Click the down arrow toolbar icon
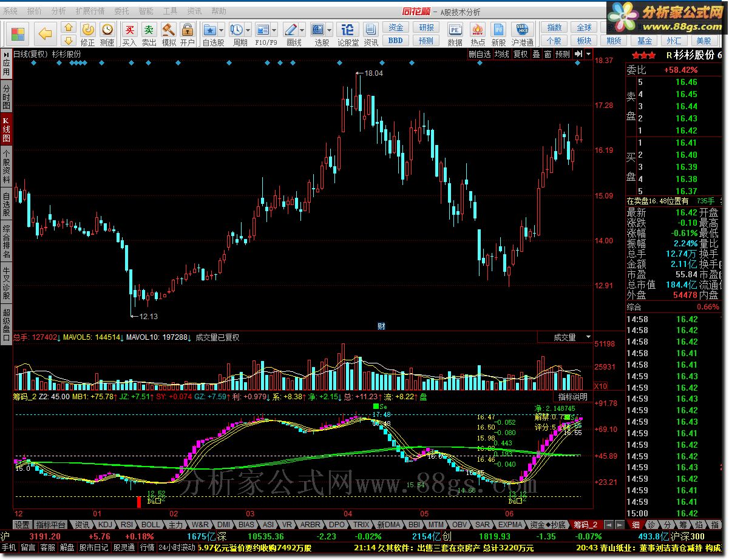The width and height of the screenshot is (729, 560). [x=69, y=41]
